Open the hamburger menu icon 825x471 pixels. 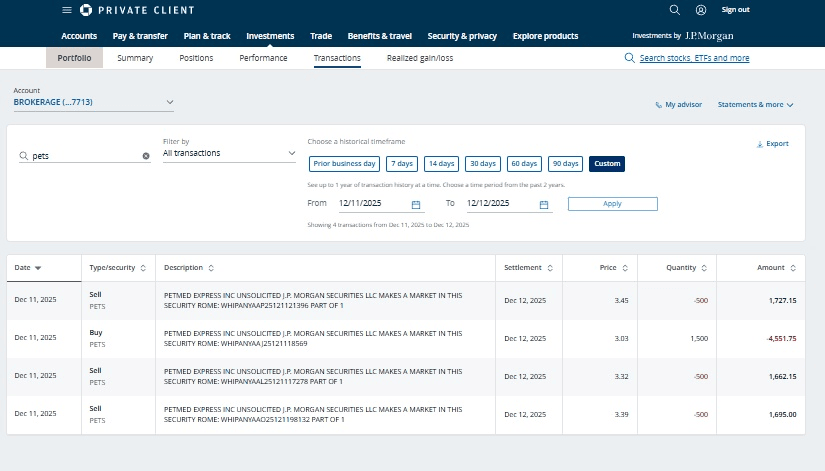(67, 9)
